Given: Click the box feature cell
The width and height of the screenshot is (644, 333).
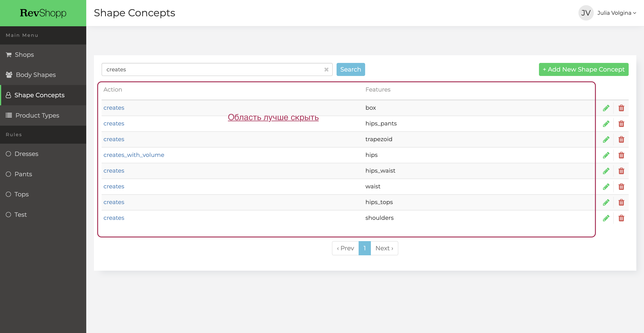Looking at the screenshot, I should 371,108.
